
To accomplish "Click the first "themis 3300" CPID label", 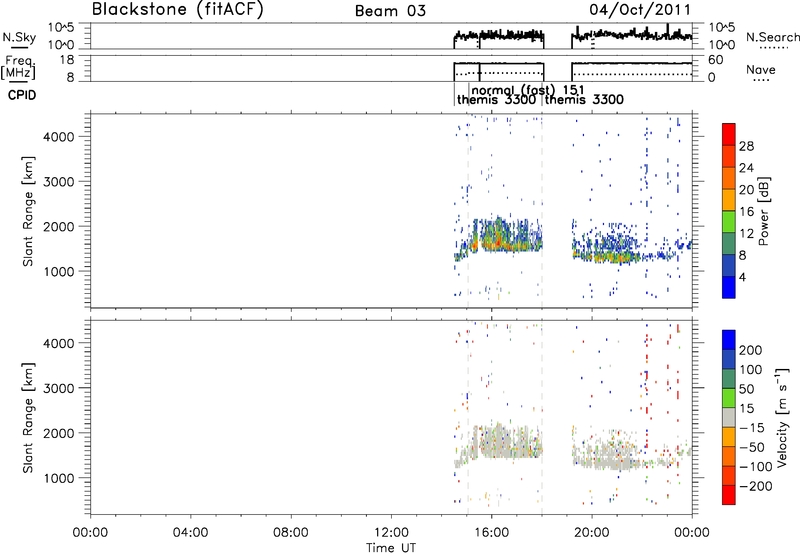I will tap(496, 99).
